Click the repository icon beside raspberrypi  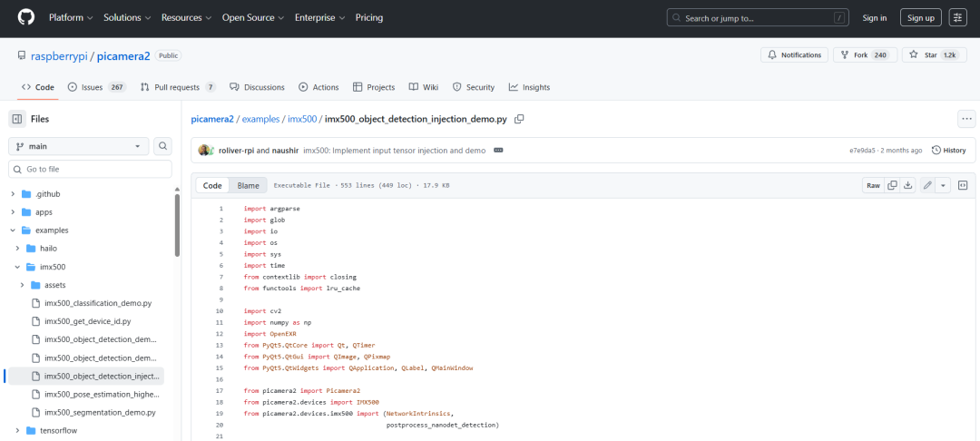(21, 55)
